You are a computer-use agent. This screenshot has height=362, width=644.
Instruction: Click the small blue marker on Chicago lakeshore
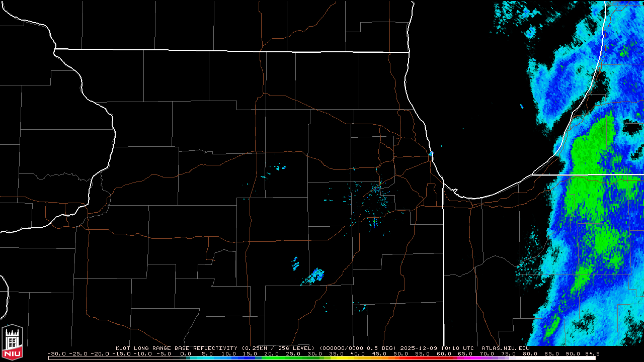tap(431, 153)
